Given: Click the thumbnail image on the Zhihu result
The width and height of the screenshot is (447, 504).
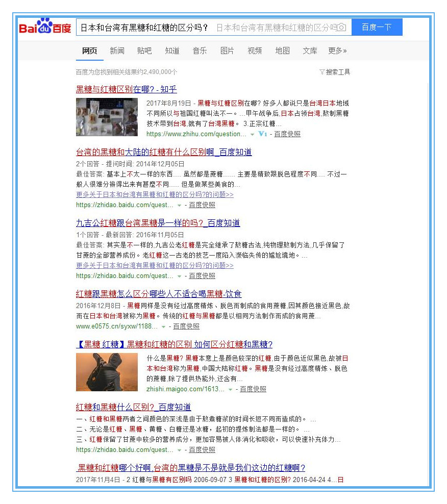Looking at the screenshot, I should click(x=107, y=117).
